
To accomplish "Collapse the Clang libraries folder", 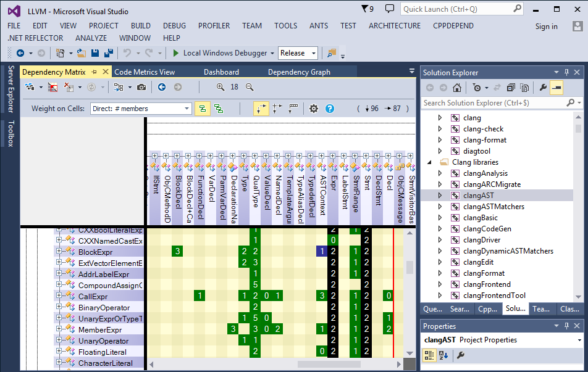I will [x=430, y=162].
